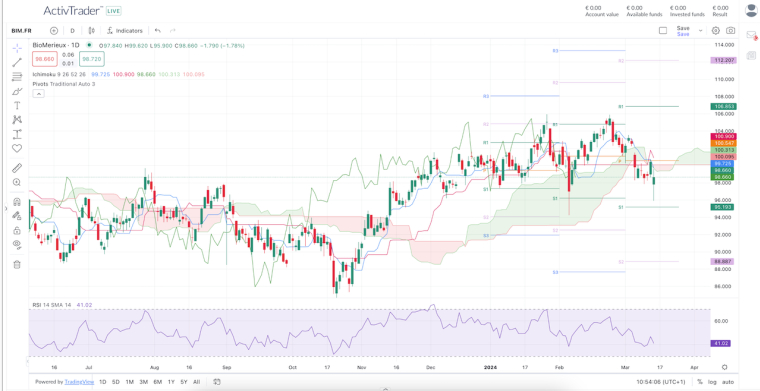Open the Indicators dialog

[125, 31]
